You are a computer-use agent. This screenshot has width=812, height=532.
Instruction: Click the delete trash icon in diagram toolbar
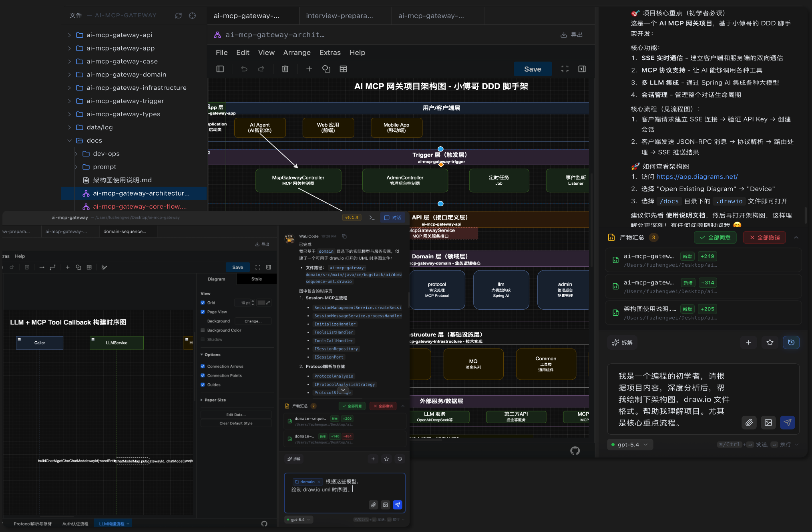point(285,69)
